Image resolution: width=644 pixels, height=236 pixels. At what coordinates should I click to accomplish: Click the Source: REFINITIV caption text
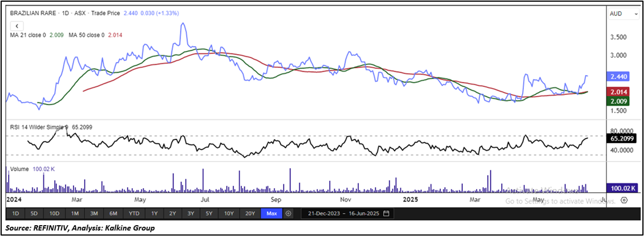[x=80, y=228]
